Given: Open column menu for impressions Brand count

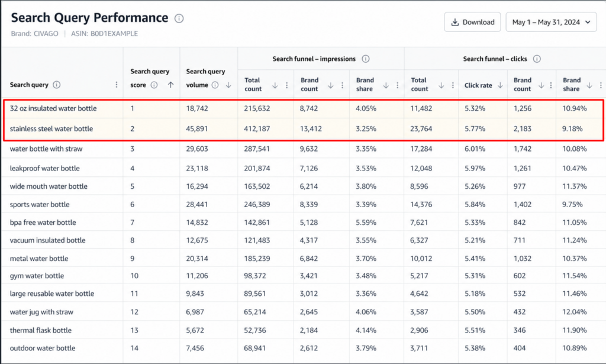Looking at the screenshot, I should pos(342,85).
